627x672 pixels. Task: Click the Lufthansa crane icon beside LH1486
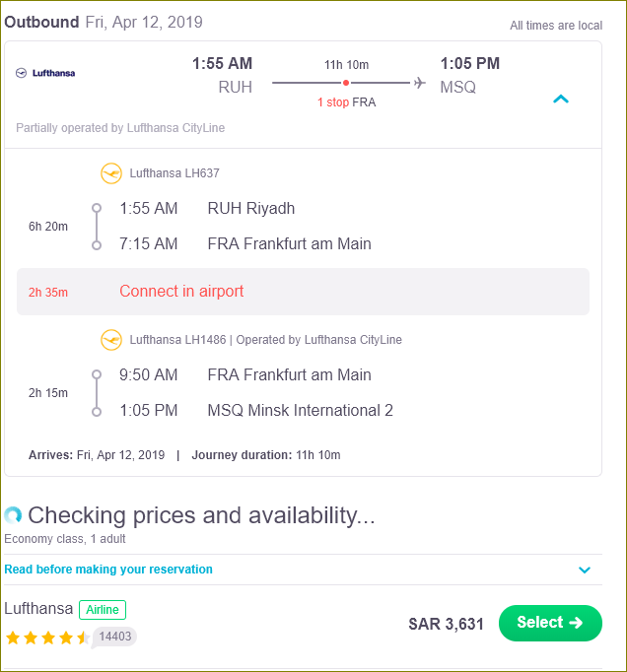[x=111, y=340]
